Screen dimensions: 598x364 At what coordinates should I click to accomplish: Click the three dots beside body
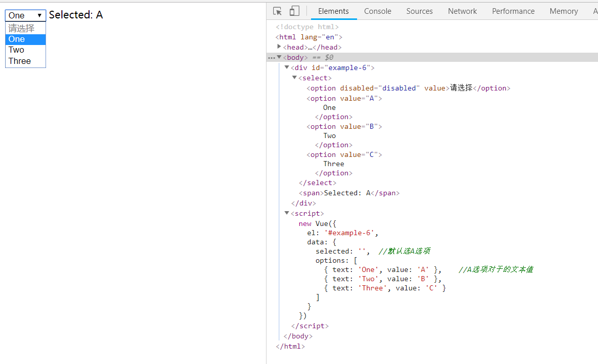[x=271, y=58]
